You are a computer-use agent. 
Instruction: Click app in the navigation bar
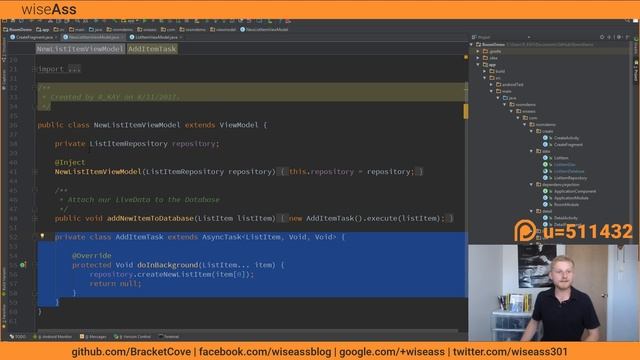[x=42, y=29]
